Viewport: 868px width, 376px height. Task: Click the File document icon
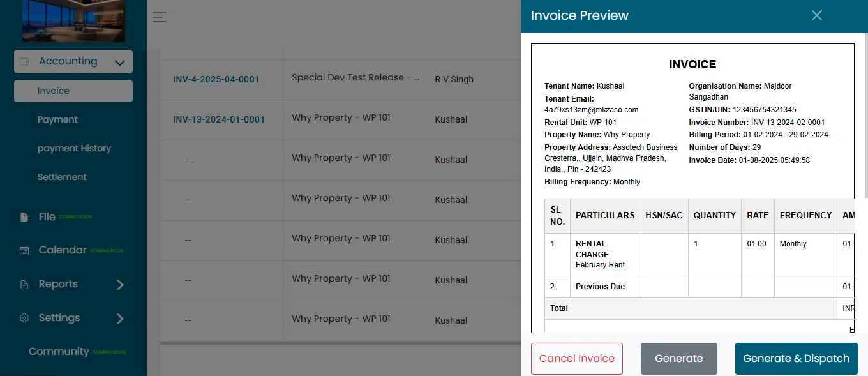(x=24, y=217)
